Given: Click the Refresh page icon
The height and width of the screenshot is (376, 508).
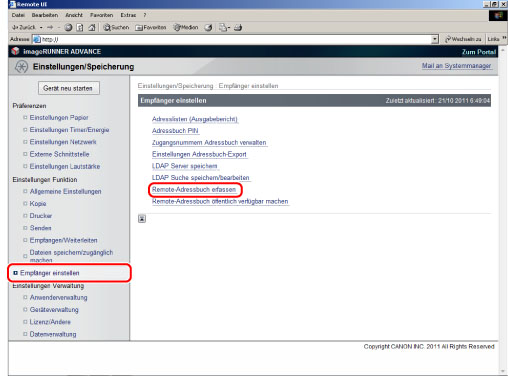Looking at the screenshot, I should (x=80, y=28).
